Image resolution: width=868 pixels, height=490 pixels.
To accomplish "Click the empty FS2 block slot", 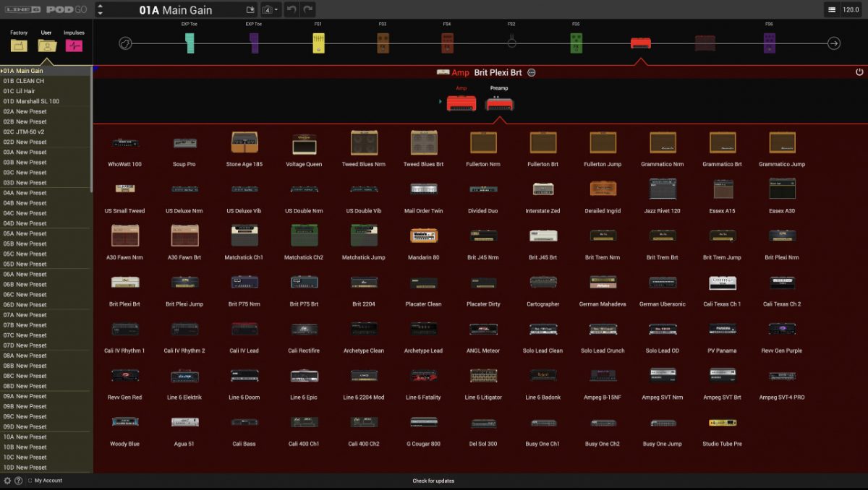I will (x=511, y=43).
